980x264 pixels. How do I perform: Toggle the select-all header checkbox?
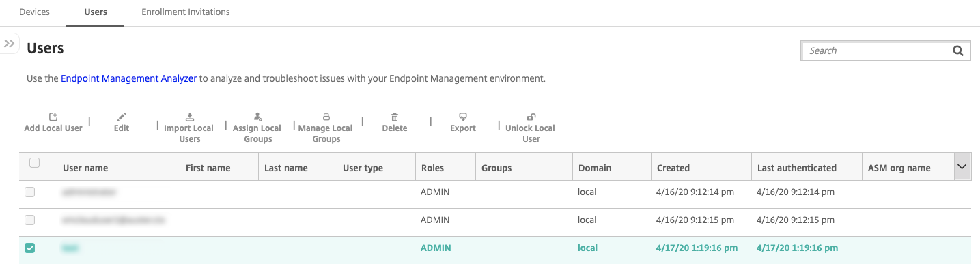click(35, 162)
